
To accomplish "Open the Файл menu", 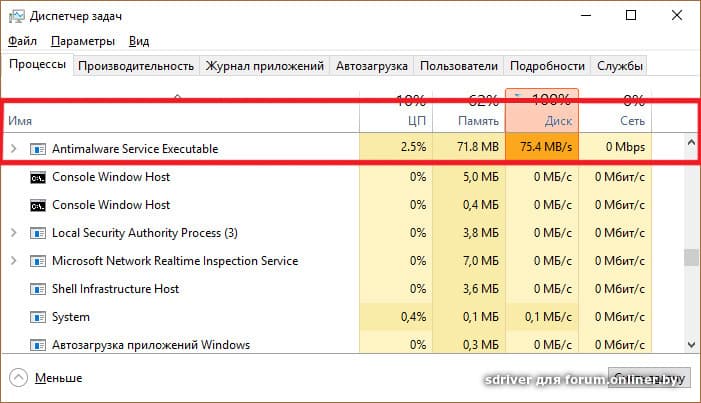I will point(22,41).
